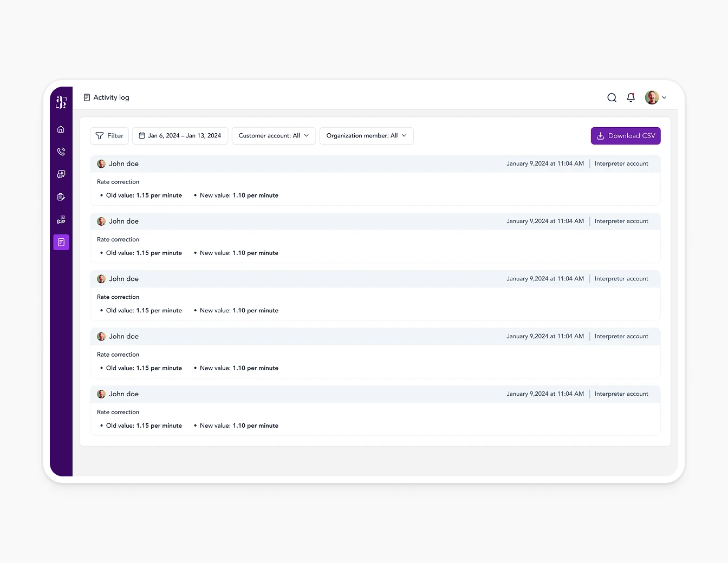The image size is (728, 563).
Task: Check notifications via the bell icon
Action: pos(630,97)
